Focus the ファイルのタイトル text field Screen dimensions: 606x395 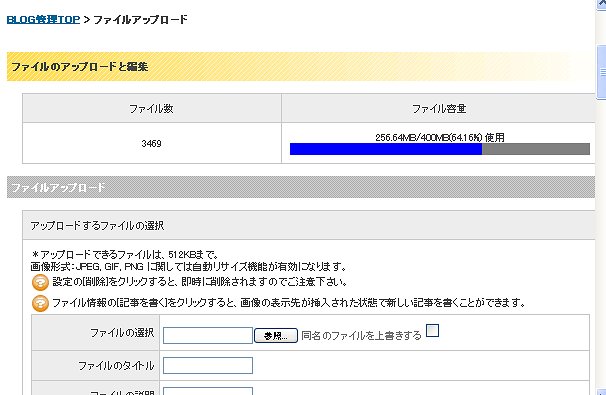(208, 366)
